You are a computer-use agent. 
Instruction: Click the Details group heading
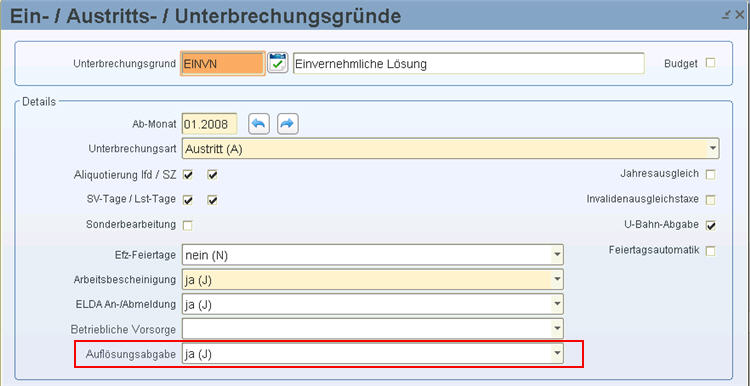[x=39, y=102]
